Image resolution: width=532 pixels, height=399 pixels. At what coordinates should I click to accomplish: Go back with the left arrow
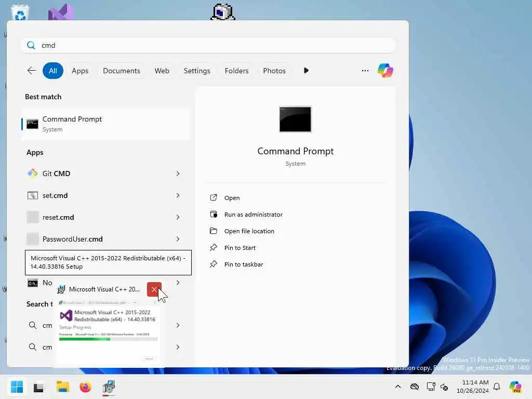click(32, 71)
